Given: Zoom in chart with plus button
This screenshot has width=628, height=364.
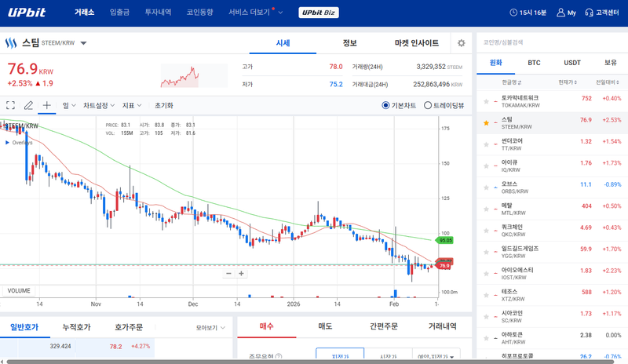Looking at the screenshot, I should click(241, 274).
